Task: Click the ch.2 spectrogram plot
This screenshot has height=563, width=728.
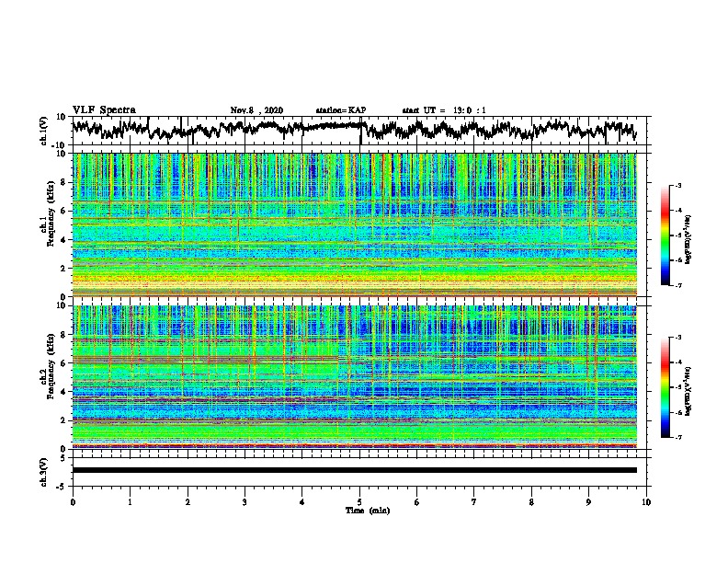Action: click(x=355, y=377)
